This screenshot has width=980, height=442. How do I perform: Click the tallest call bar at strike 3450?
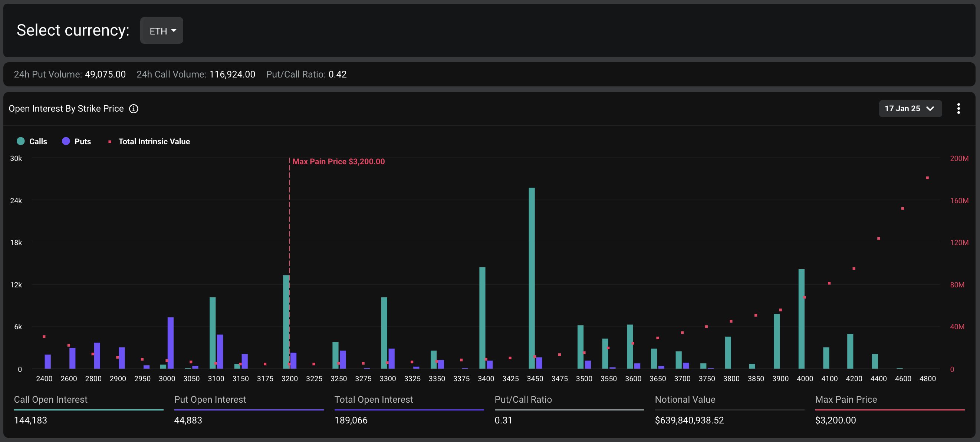[532, 278]
